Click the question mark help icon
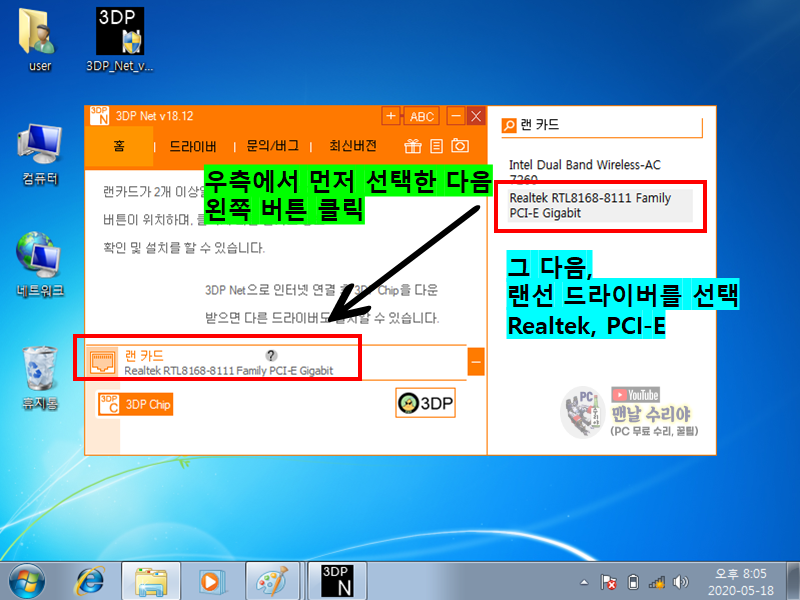800x600 pixels. pyautogui.click(x=271, y=356)
